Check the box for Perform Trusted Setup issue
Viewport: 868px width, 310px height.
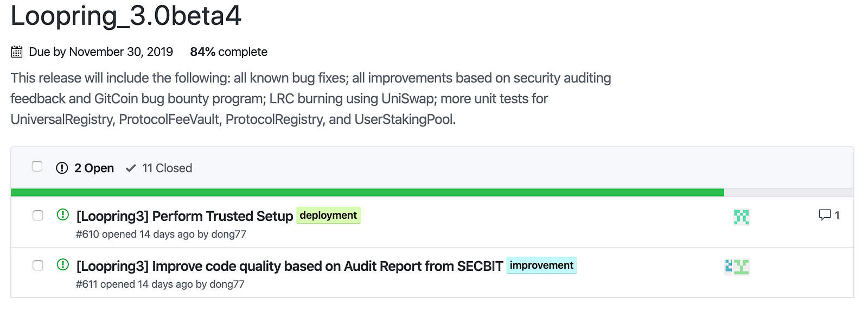tap(38, 216)
